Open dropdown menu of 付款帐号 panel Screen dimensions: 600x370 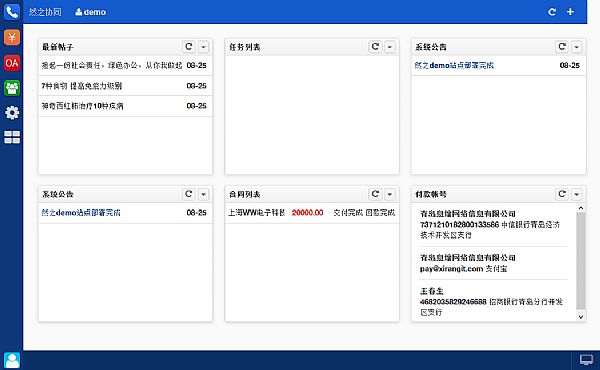coord(577,194)
